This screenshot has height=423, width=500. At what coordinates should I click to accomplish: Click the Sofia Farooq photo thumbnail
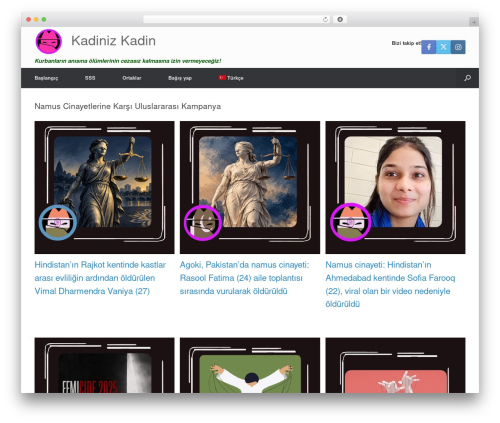[395, 187]
